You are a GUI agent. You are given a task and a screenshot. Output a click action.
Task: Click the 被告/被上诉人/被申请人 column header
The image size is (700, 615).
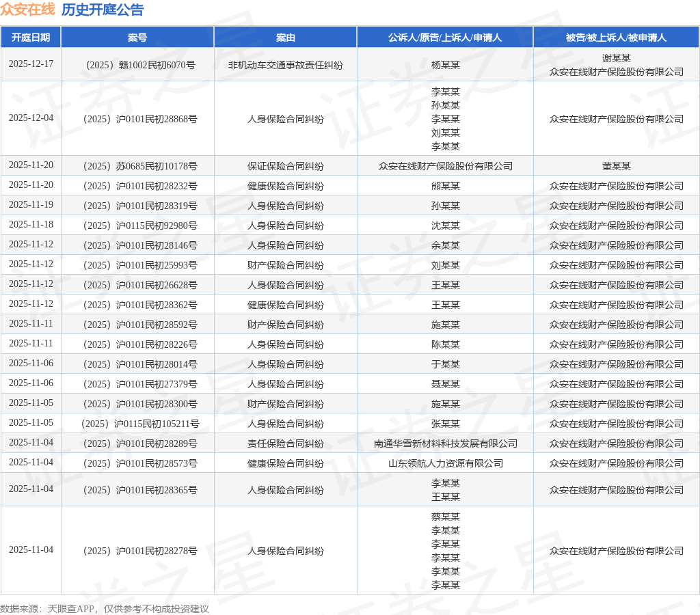[x=616, y=38]
